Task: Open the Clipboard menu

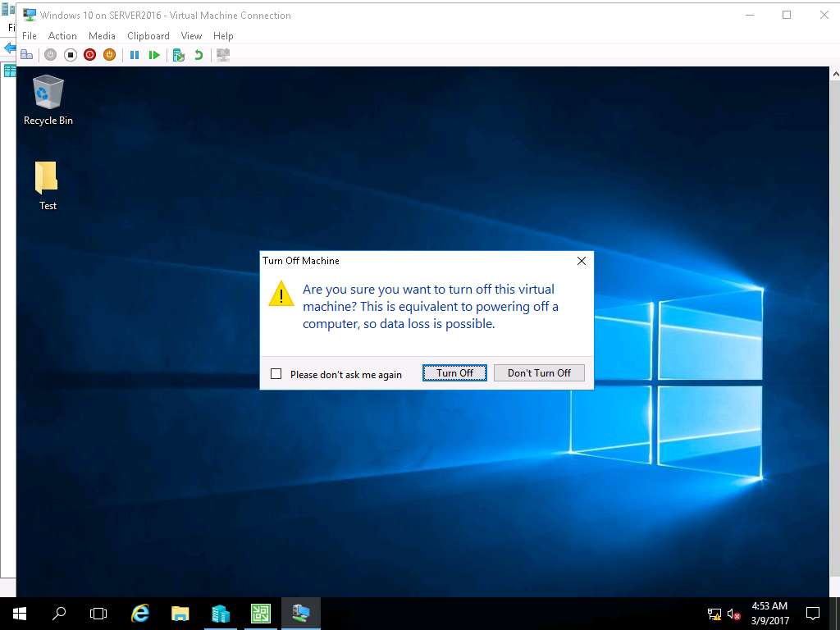Action: 148,36
